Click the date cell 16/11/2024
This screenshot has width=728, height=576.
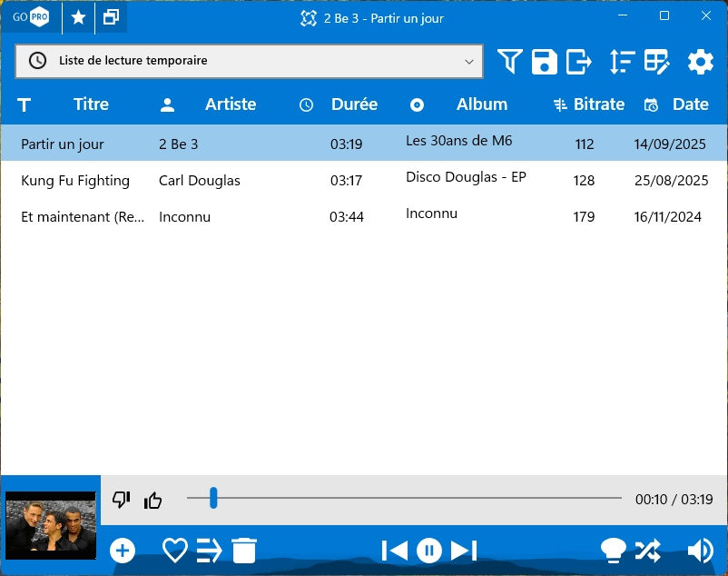coord(668,217)
